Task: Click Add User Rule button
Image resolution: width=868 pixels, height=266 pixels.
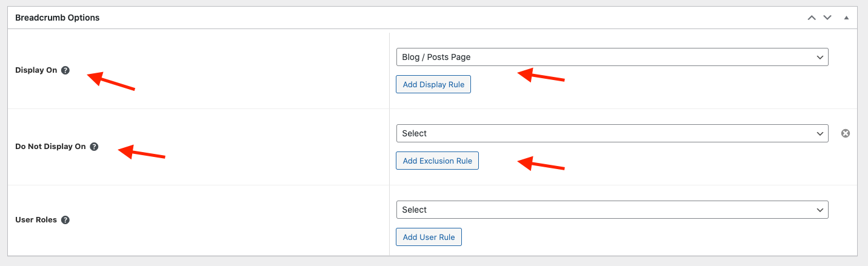Action: coord(429,237)
